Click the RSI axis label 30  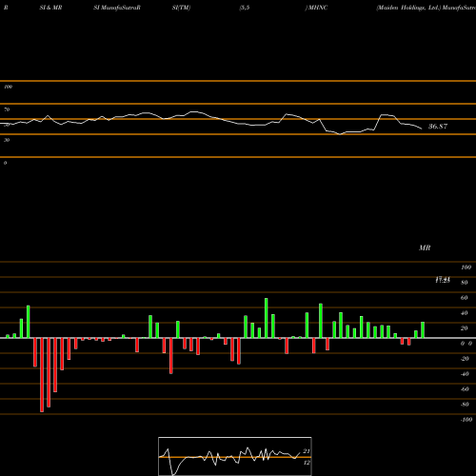[x=7, y=140]
